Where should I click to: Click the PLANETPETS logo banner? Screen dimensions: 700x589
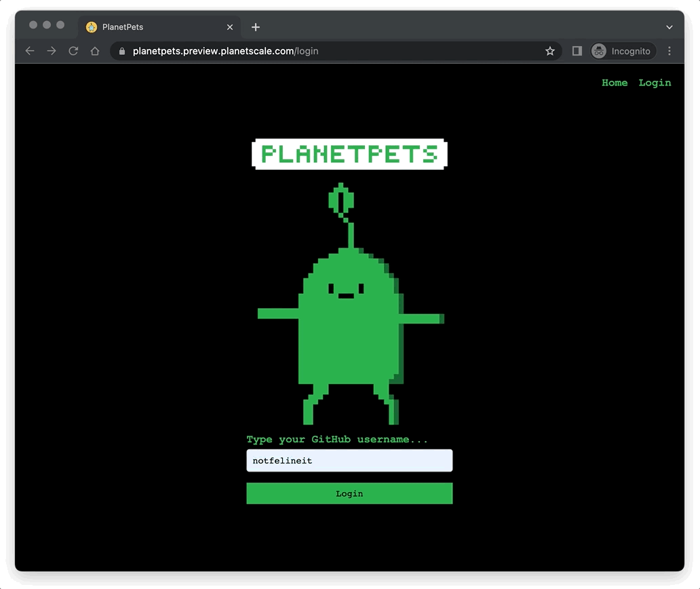click(x=349, y=154)
